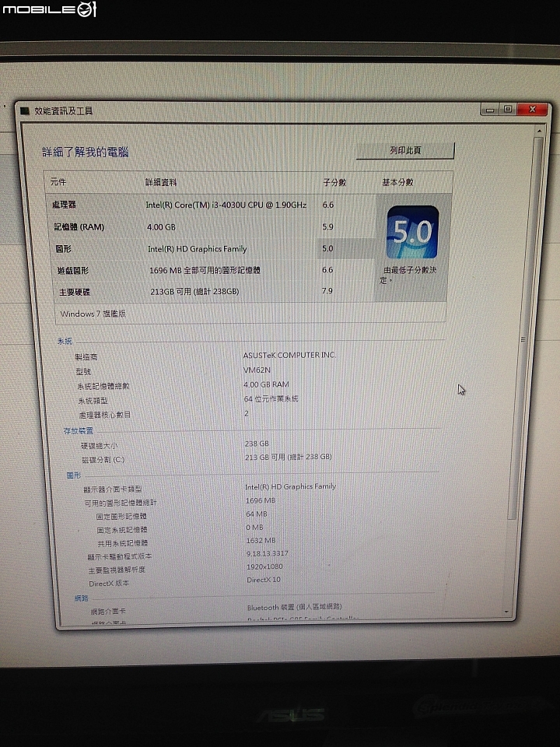Click the 1696 MB graphics memory detail in table
This screenshot has width=560, height=747.
[205, 270]
